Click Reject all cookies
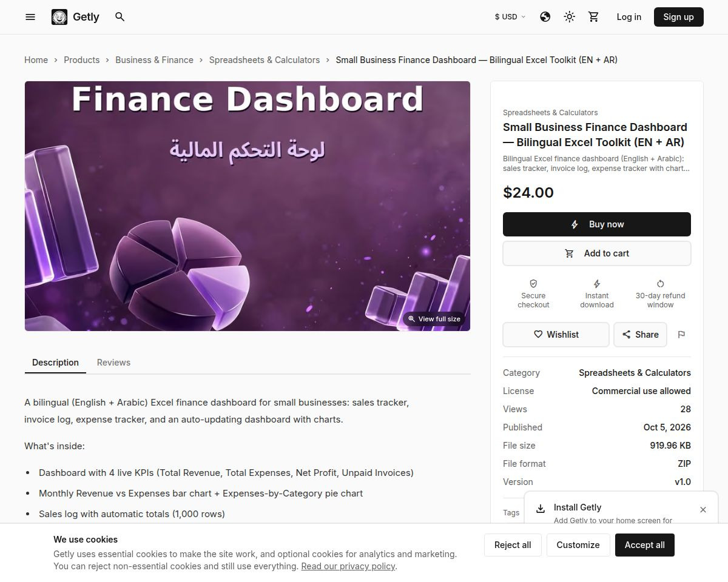Viewport: 728px width, 582px height. coord(513,545)
